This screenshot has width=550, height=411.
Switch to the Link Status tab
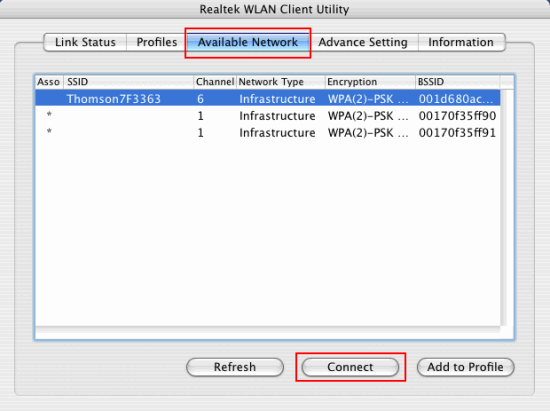[85, 42]
